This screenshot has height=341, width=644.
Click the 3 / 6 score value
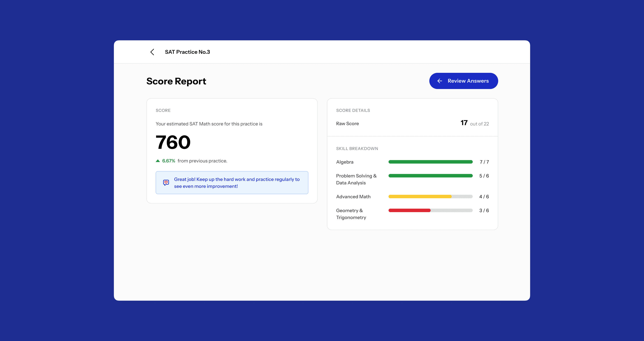tap(484, 211)
